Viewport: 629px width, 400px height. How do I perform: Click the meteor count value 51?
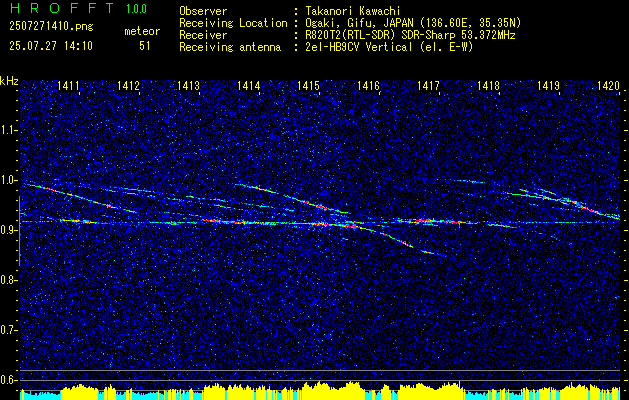pos(145,46)
